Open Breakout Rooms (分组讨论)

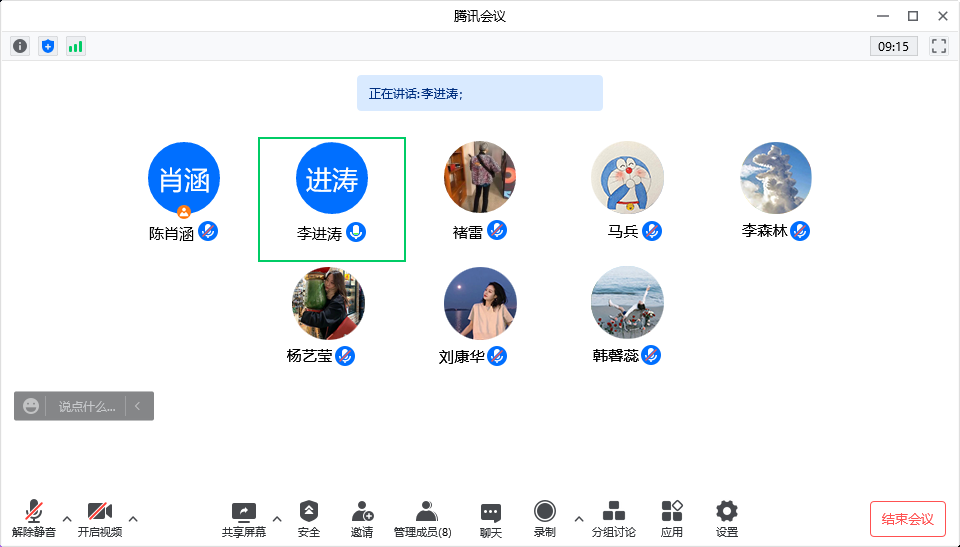click(x=613, y=519)
